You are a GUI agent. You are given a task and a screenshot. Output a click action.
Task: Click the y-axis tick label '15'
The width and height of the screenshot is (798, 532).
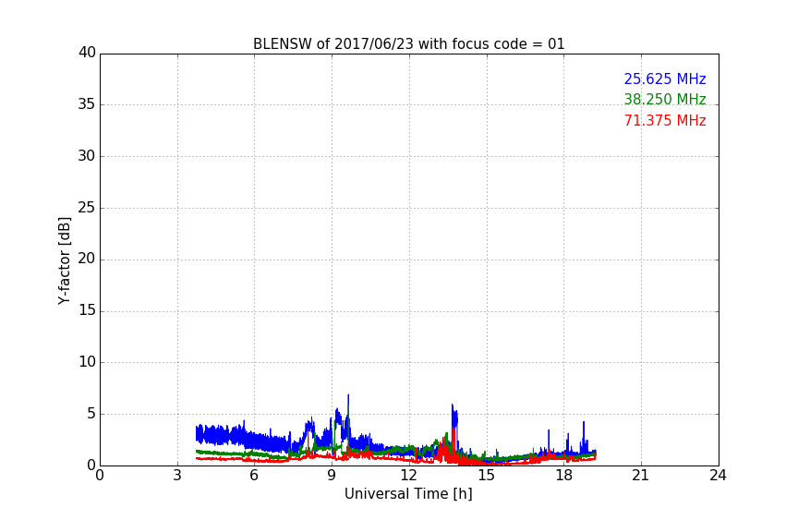pyautogui.click(x=87, y=310)
